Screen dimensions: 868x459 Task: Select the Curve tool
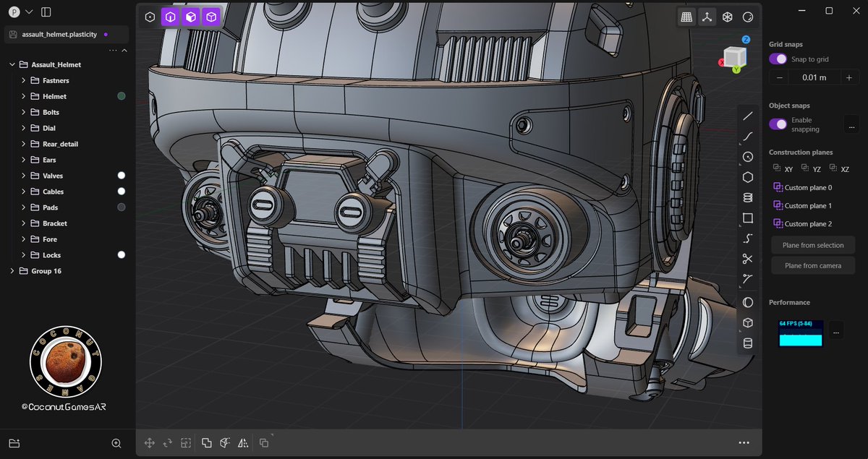pos(748,136)
